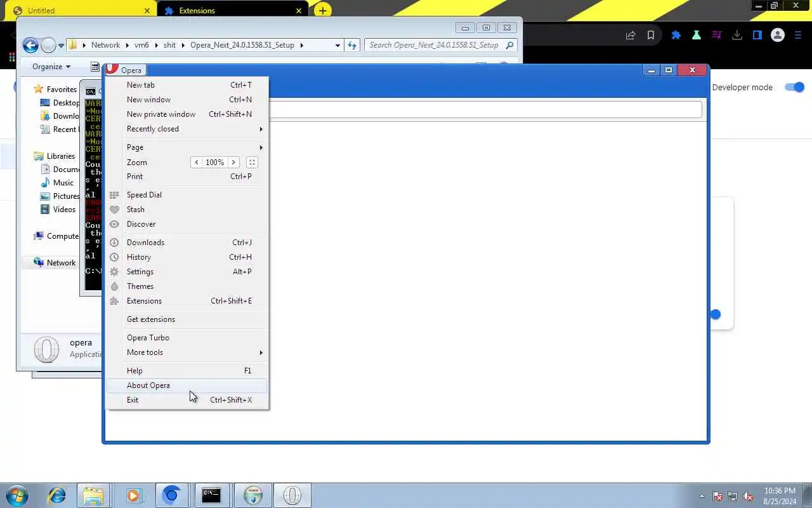Close the Extensions tab
The width and height of the screenshot is (812, 508).
[299, 11]
